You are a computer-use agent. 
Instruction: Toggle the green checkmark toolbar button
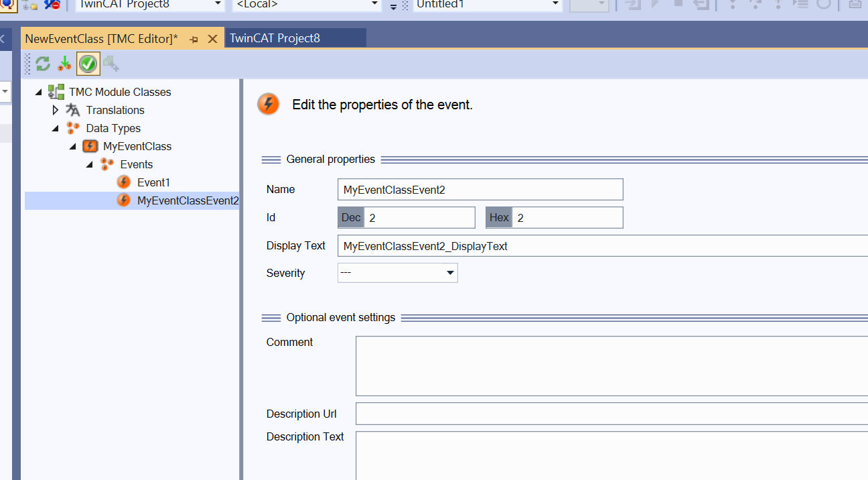click(88, 64)
